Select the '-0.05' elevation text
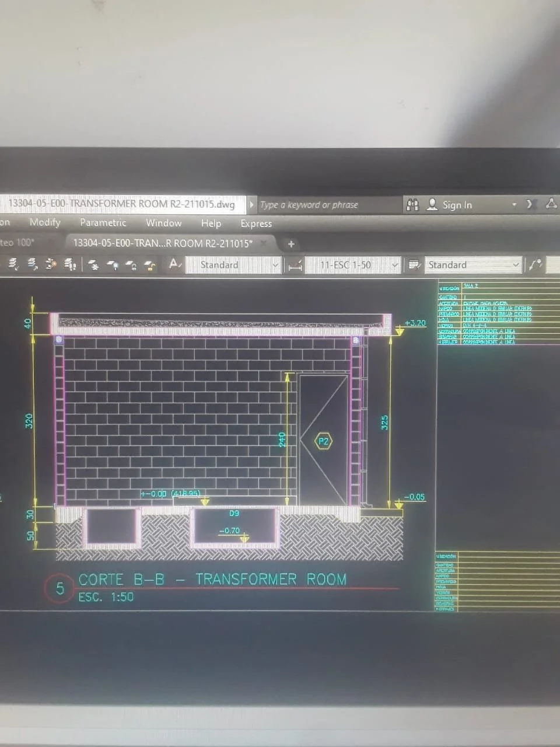Image resolution: width=560 pixels, height=747 pixels. pos(414,497)
